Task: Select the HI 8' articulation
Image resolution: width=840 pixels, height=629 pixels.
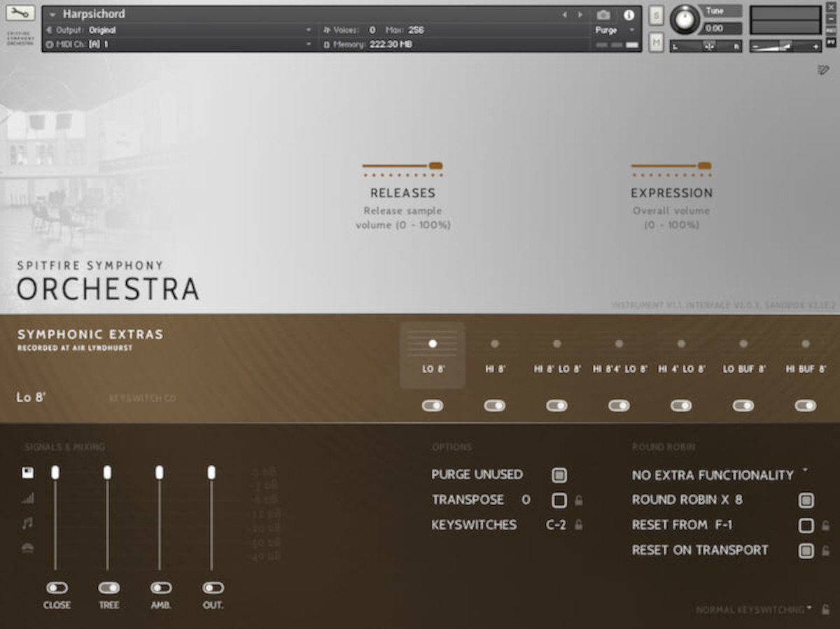Action: 495,355
